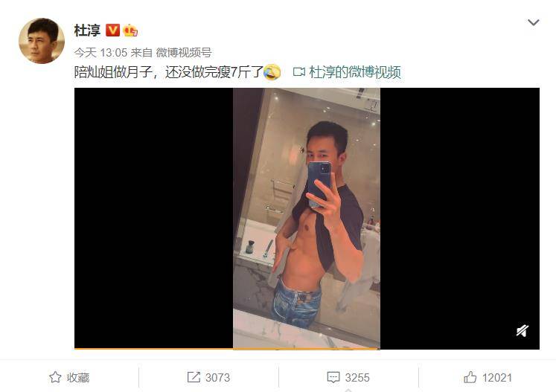Unmute the video with speaker icon
556x392 pixels.
pyautogui.click(x=522, y=331)
